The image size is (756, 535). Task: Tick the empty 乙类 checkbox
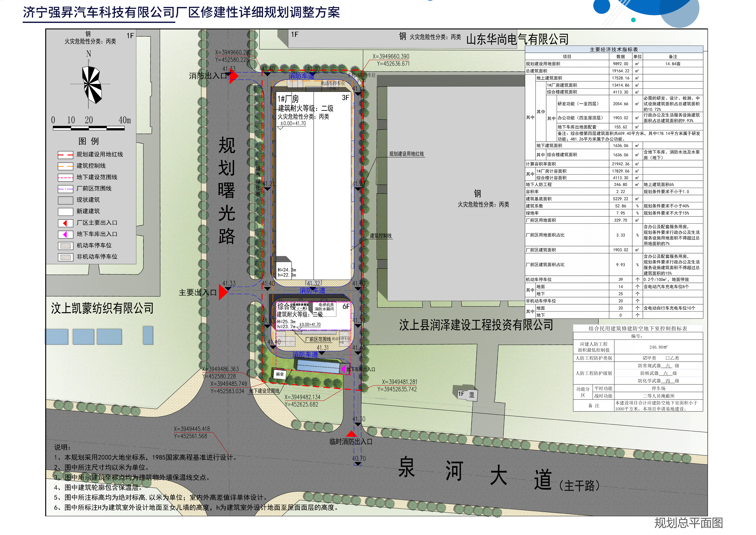(667, 358)
